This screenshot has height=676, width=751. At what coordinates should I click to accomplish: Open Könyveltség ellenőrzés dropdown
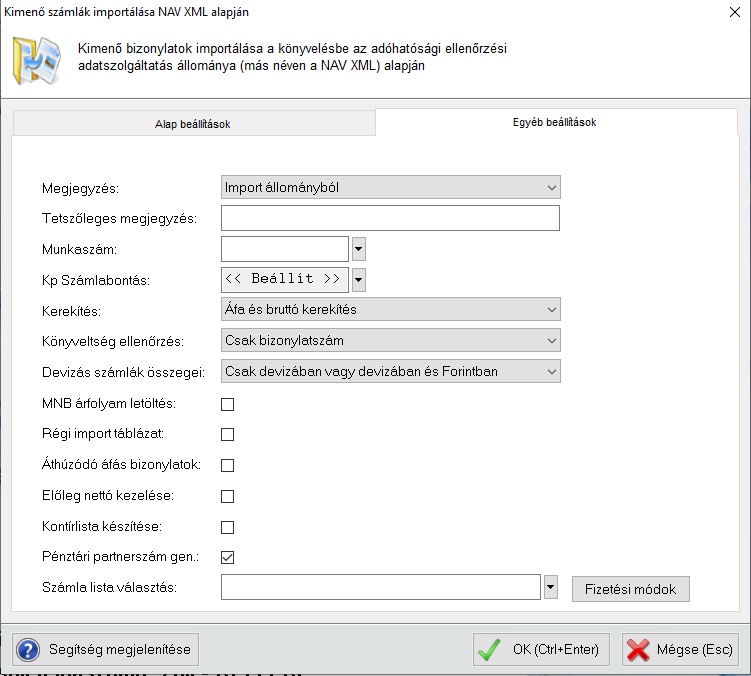tap(390, 341)
